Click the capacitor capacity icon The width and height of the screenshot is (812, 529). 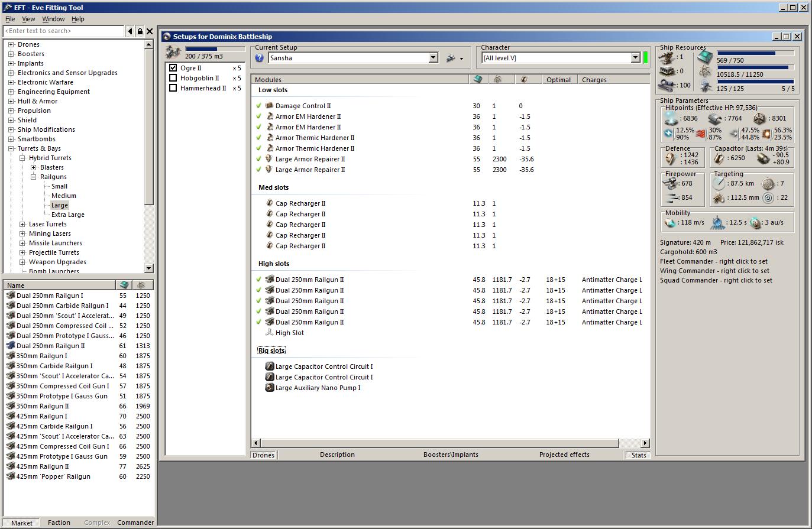pyautogui.click(x=719, y=158)
